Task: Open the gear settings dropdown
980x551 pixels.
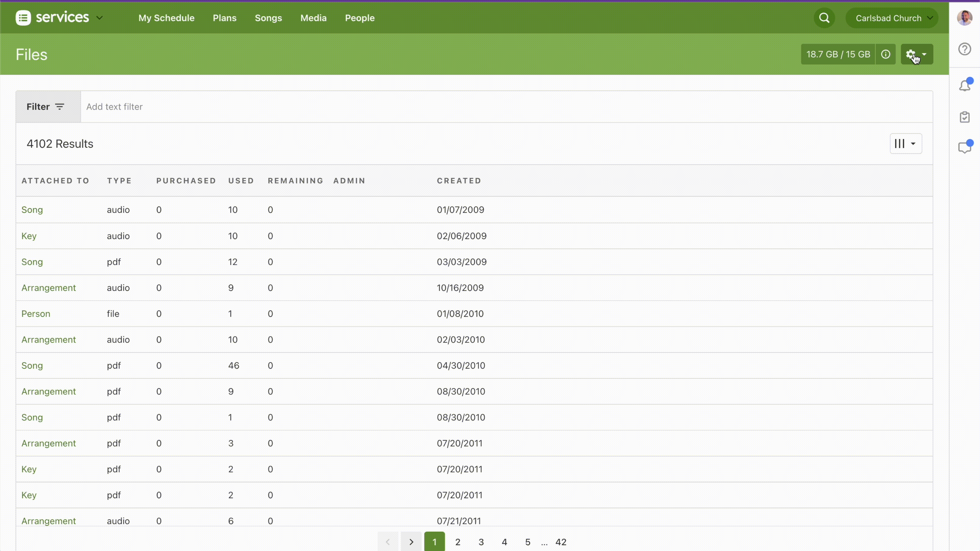Action: 916,54
